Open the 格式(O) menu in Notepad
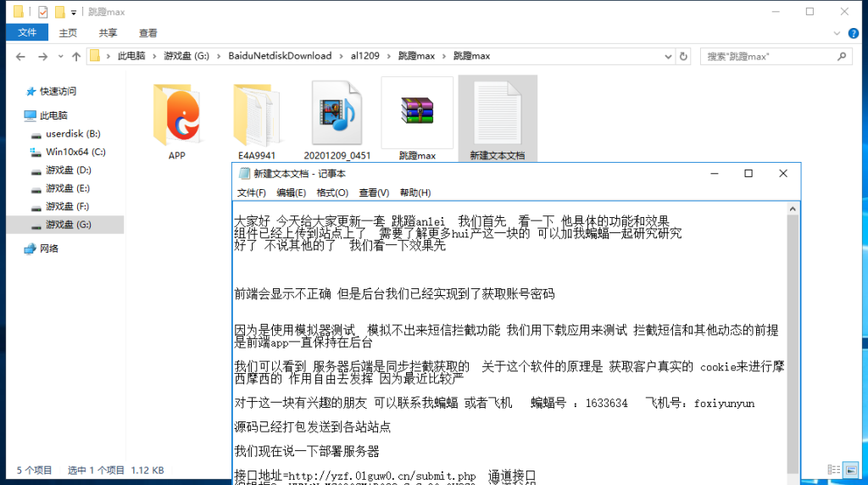This screenshot has width=868, height=485. [x=332, y=192]
